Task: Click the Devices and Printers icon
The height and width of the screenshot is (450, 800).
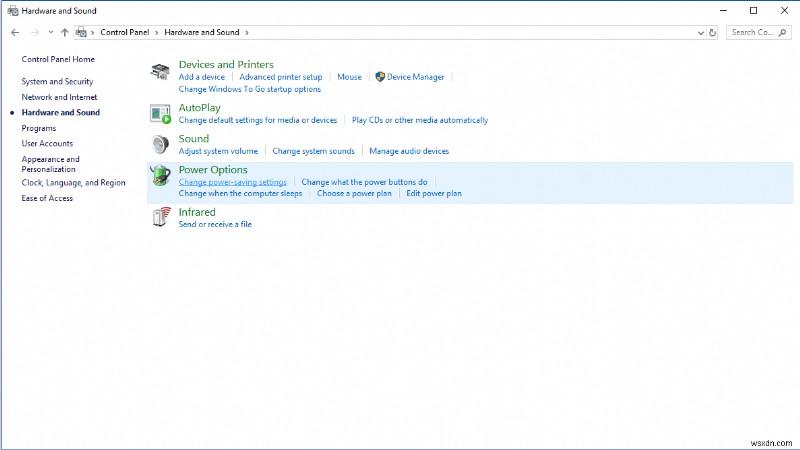Action: point(160,72)
